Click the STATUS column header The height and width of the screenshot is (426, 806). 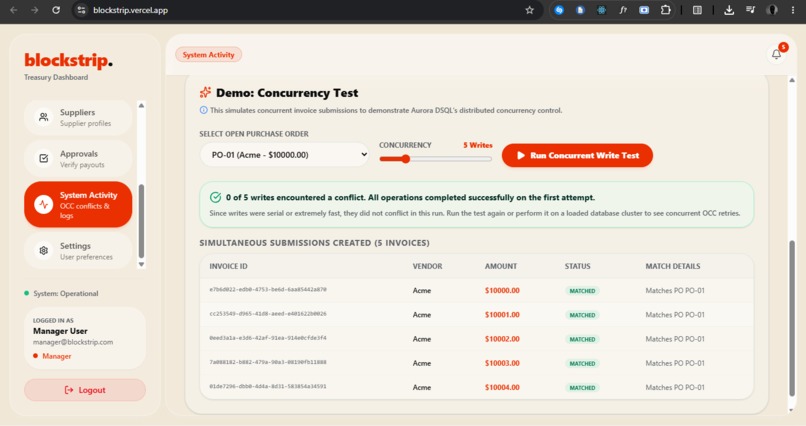tap(577, 266)
